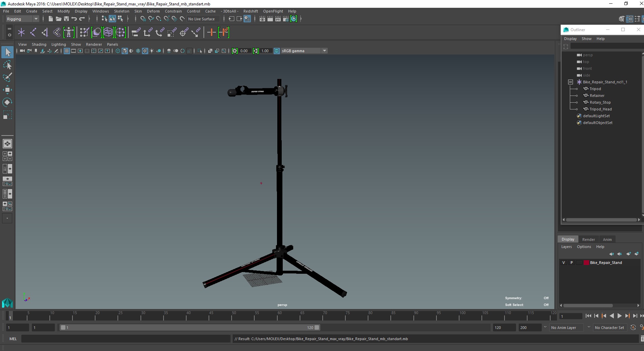
Task: Choose the Paint Selection tool
Action: tap(7, 77)
